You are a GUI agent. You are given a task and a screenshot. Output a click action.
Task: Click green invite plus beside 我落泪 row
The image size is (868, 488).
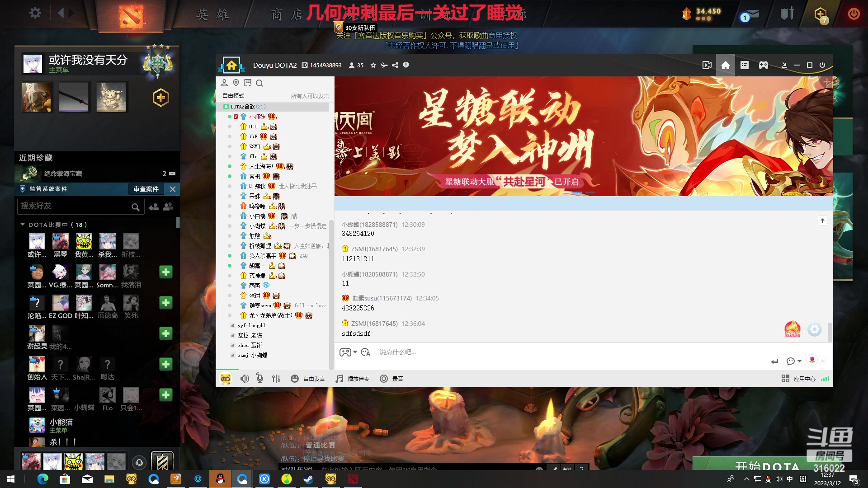(166, 272)
